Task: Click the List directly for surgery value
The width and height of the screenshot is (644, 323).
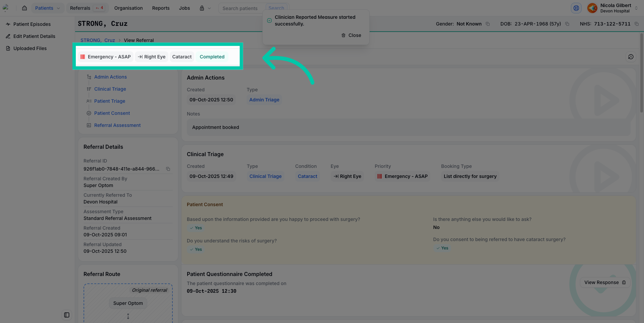Action: (470, 176)
